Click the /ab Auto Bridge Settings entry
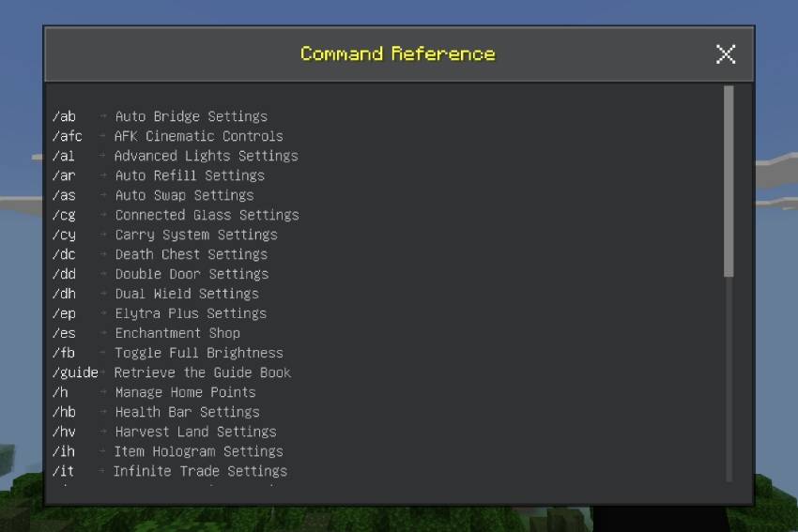 [160, 116]
